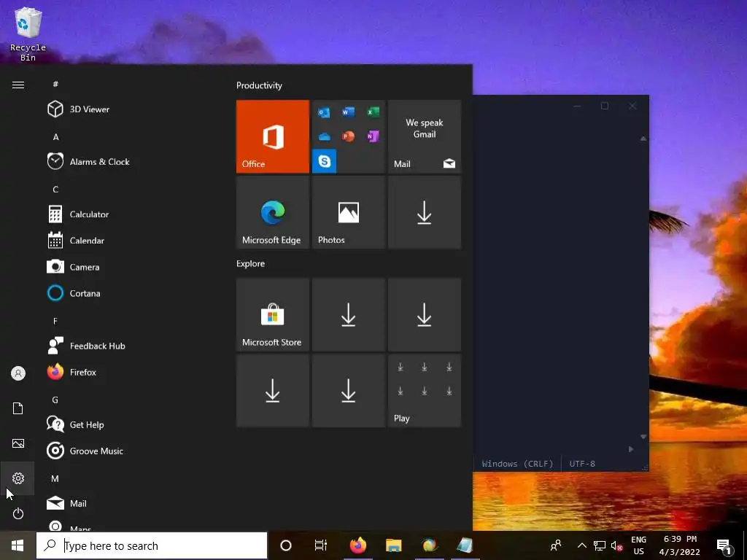Open Word icon in the Office apps tile
Viewport: 747px width, 560px height.
(x=348, y=112)
